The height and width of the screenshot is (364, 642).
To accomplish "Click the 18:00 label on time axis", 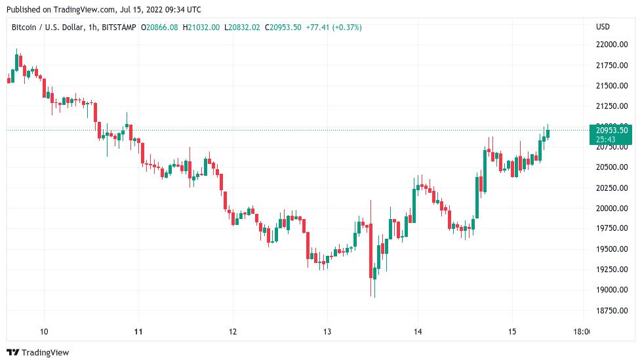I will [580, 332].
